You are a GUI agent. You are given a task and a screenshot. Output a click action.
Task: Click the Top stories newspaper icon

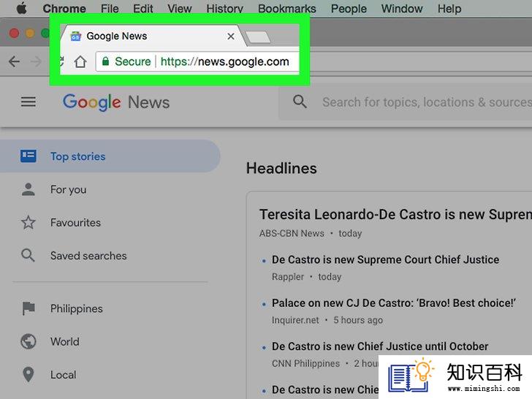[28, 156]
